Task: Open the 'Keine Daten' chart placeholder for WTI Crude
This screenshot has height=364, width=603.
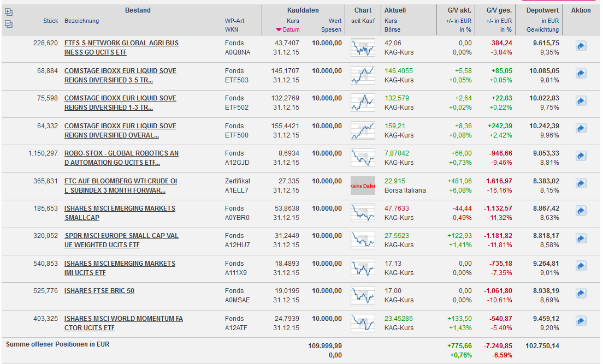Action: pyautogui.click(x=363, y=186)
